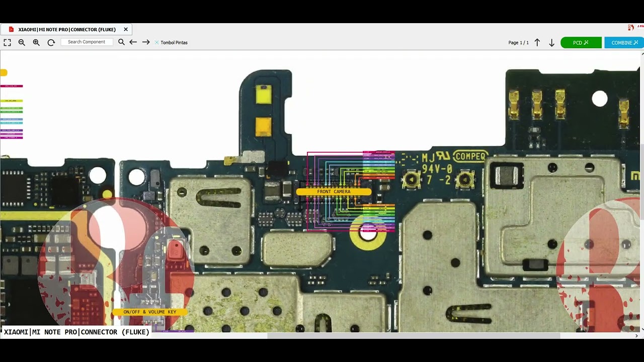Select the ON/OFF & VOLUME KEY label

150,312
